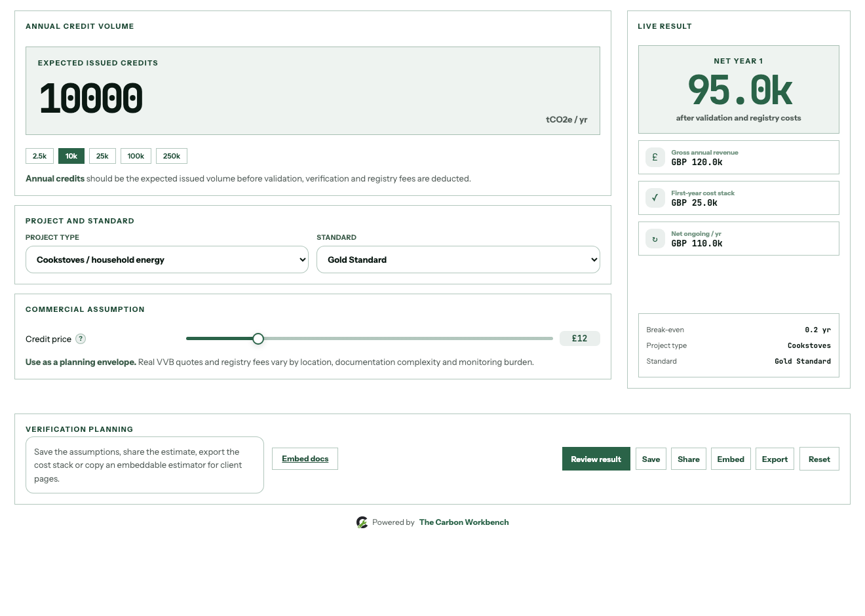Select the 10k credit volume preset

(x=71, y=156)
